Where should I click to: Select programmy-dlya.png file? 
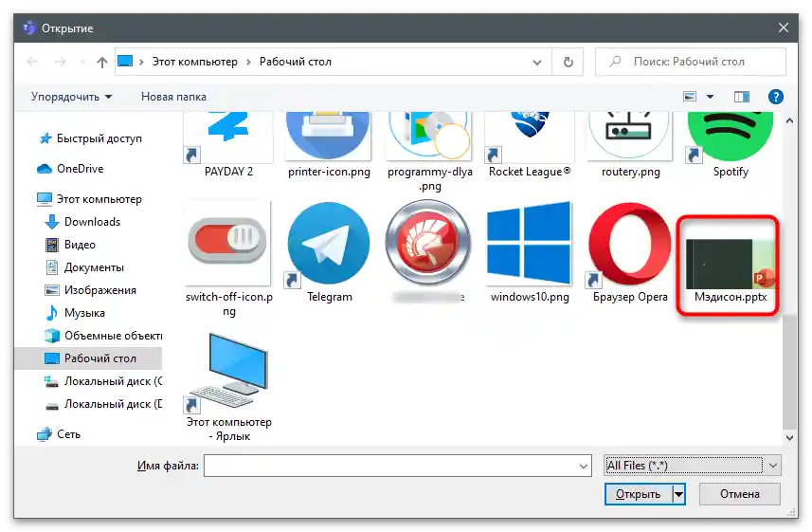pyautogui.click(x=429, y=152)
